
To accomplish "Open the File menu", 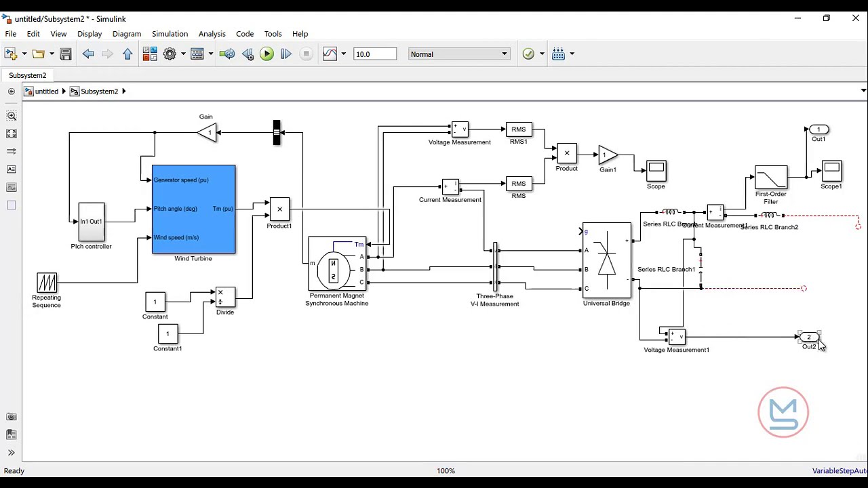I will tap(11, 34).
